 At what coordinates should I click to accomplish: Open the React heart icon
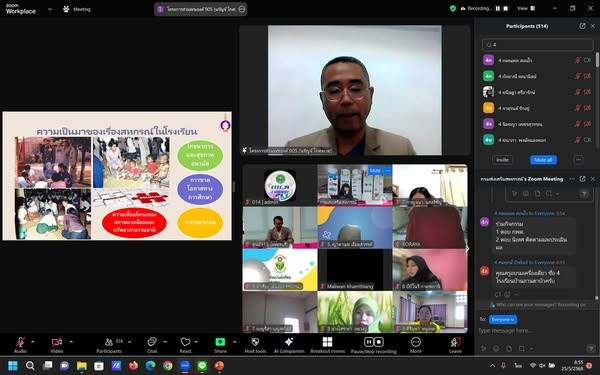[186, 342]
